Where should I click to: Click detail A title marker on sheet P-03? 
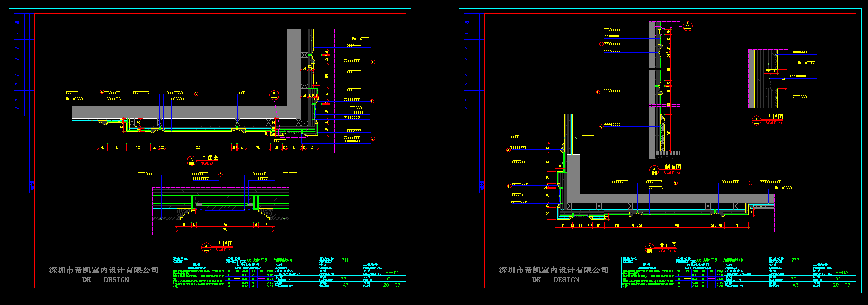coord(756,120)
